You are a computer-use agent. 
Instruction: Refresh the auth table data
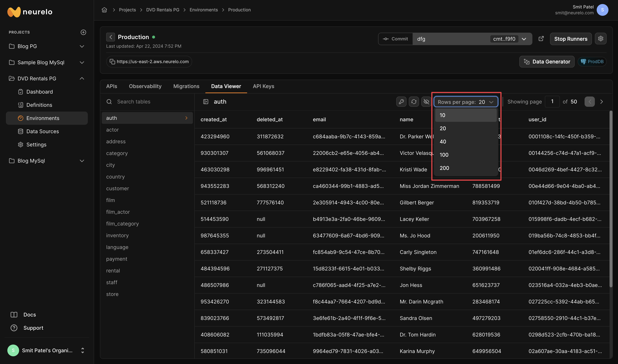(414, 101)
